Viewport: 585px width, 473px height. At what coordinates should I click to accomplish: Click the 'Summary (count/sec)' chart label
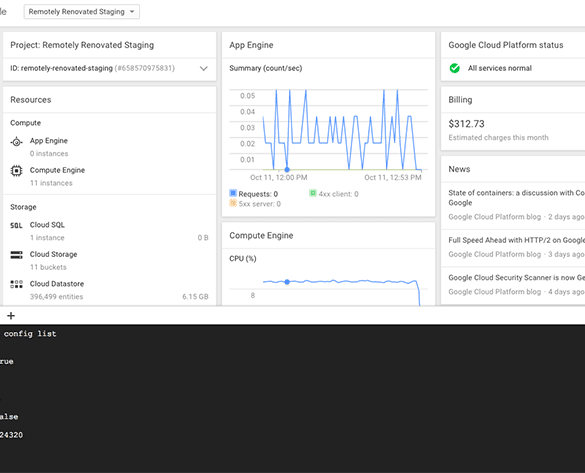click(x=266, y=68)
